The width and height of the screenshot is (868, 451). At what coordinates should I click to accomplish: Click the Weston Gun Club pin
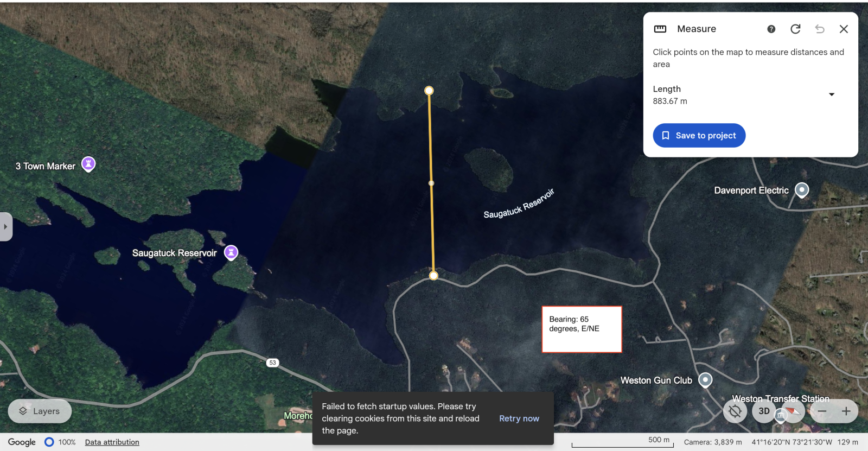[x=705, y=380]
